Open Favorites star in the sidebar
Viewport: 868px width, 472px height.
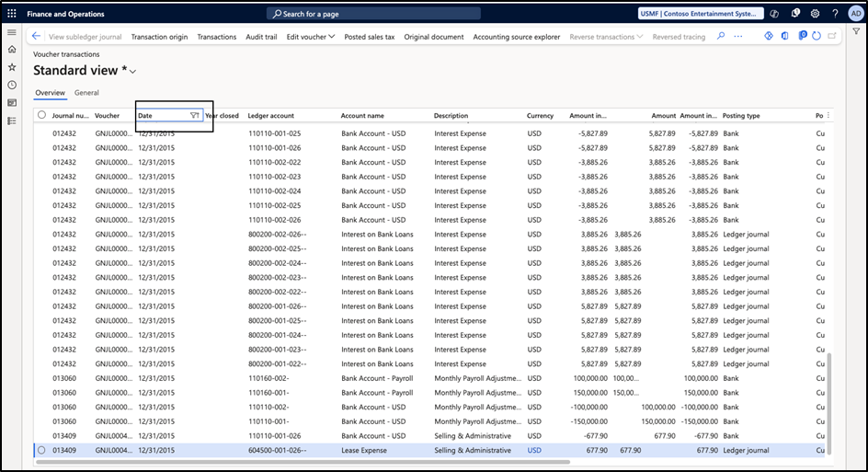pos(12,67)
